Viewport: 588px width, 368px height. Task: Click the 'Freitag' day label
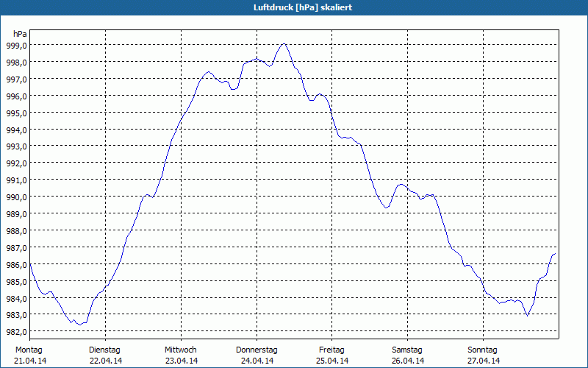331,350
